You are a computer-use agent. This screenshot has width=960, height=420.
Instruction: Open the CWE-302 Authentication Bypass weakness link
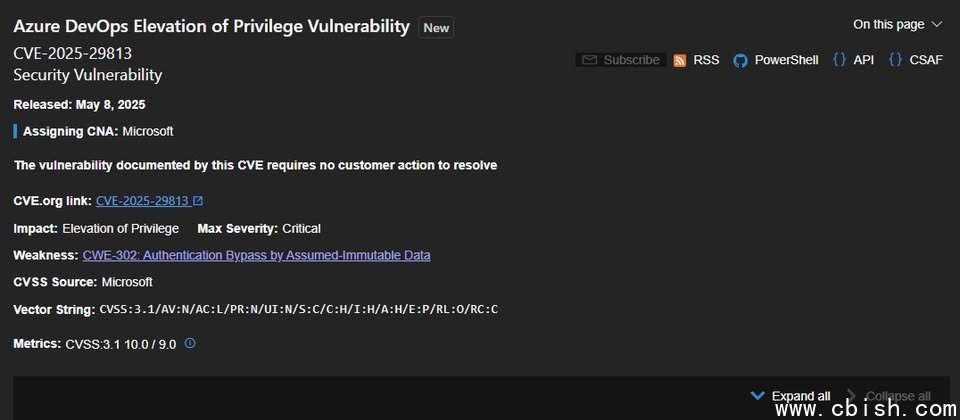pyautogui.click(x=257, y=255)
